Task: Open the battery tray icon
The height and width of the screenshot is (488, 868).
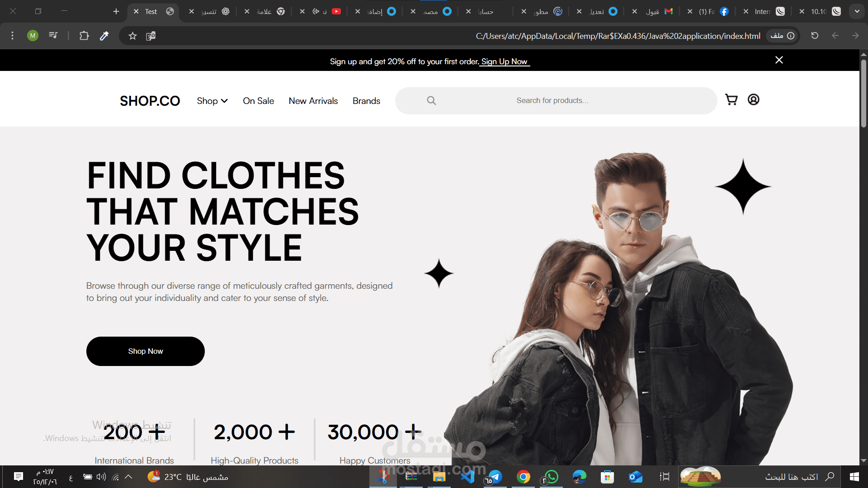Action: tap(88, 477)
